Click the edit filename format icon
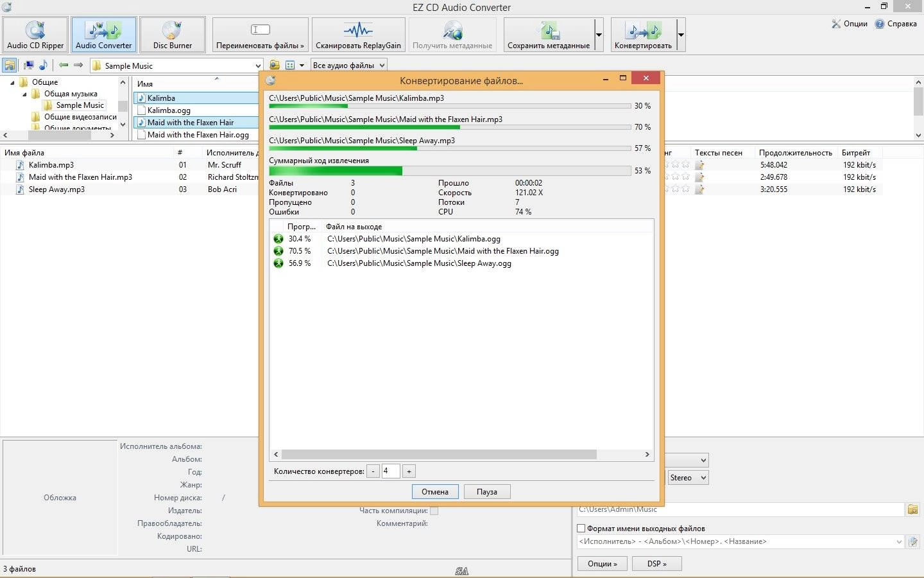 coord(912,542)
